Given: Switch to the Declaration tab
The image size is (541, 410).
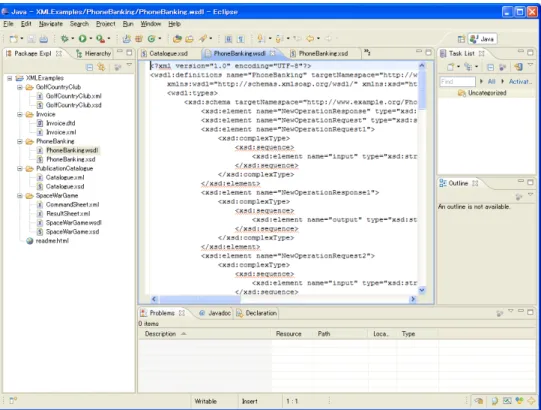Looking at the screenshot, I should point(257,313).
